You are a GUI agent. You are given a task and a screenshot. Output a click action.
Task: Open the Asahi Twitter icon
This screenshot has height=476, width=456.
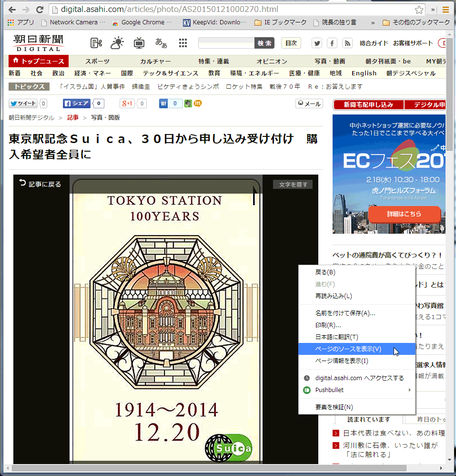(x=317, y=43)
